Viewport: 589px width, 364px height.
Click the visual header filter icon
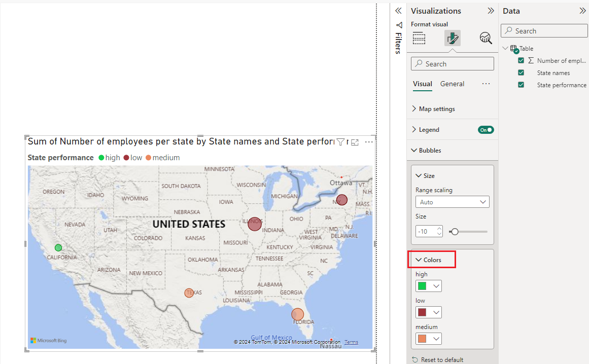[x=340, y=142]
